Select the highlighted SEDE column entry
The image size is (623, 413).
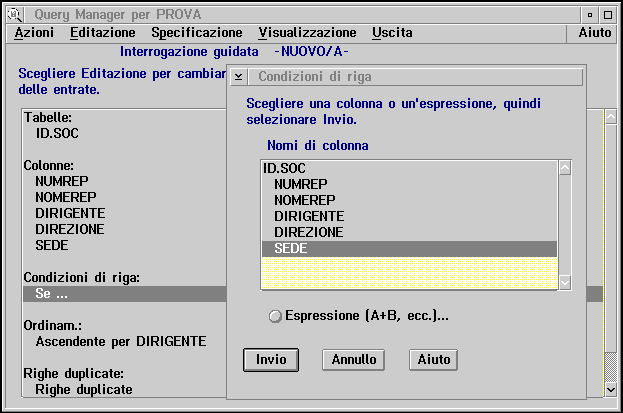click(292, 248)
